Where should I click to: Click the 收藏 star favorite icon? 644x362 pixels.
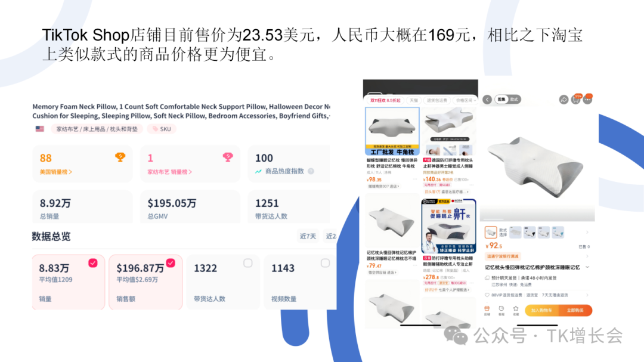click(515, 310)
